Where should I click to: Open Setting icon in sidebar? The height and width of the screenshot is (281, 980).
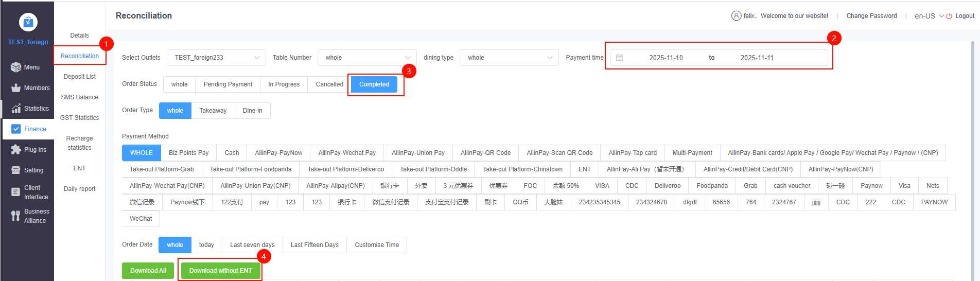pyautogui.click(x=16, y=170)
